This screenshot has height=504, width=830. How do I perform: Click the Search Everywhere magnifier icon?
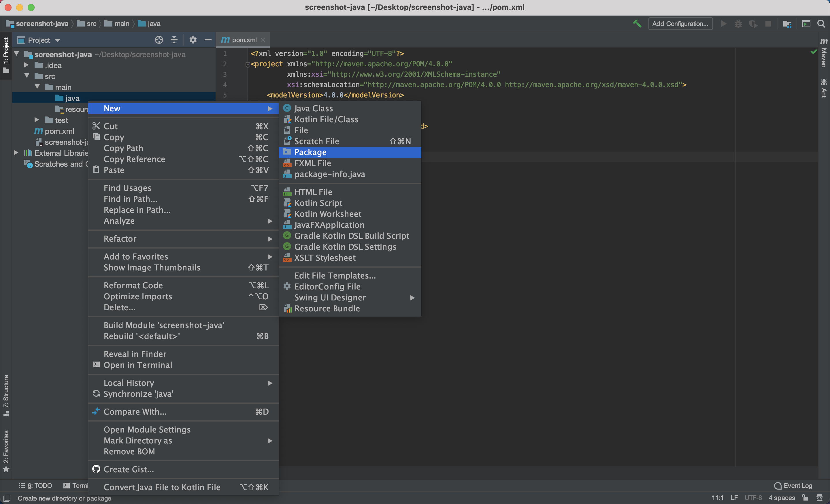(822, 24)
